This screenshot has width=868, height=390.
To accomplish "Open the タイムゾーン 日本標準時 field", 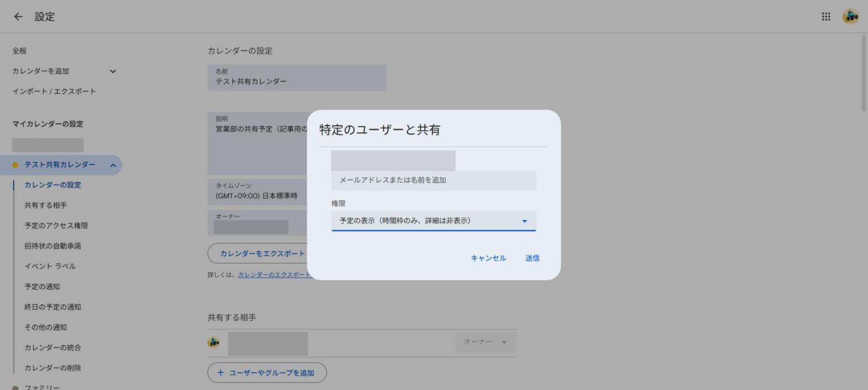I will (x=257, y=192).
